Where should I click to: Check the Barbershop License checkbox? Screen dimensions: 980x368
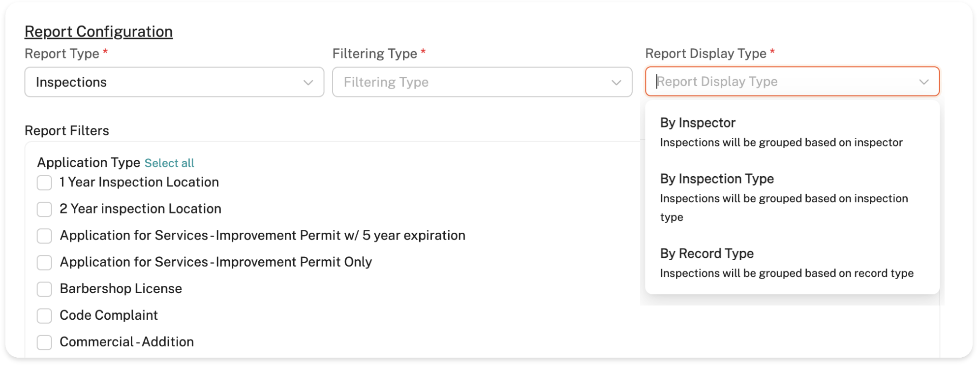pos(44,289)
